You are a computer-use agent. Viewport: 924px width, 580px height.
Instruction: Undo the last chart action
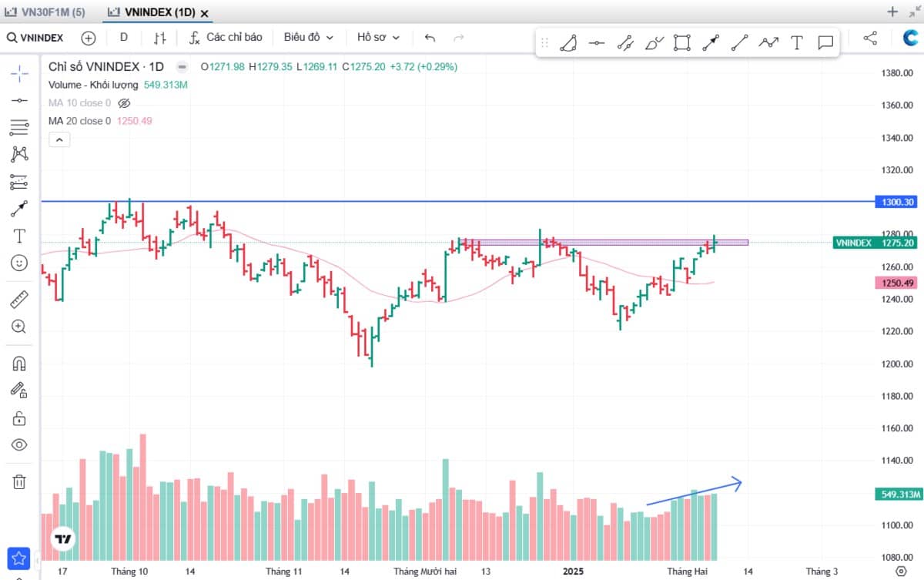click(x=430, y=37)
